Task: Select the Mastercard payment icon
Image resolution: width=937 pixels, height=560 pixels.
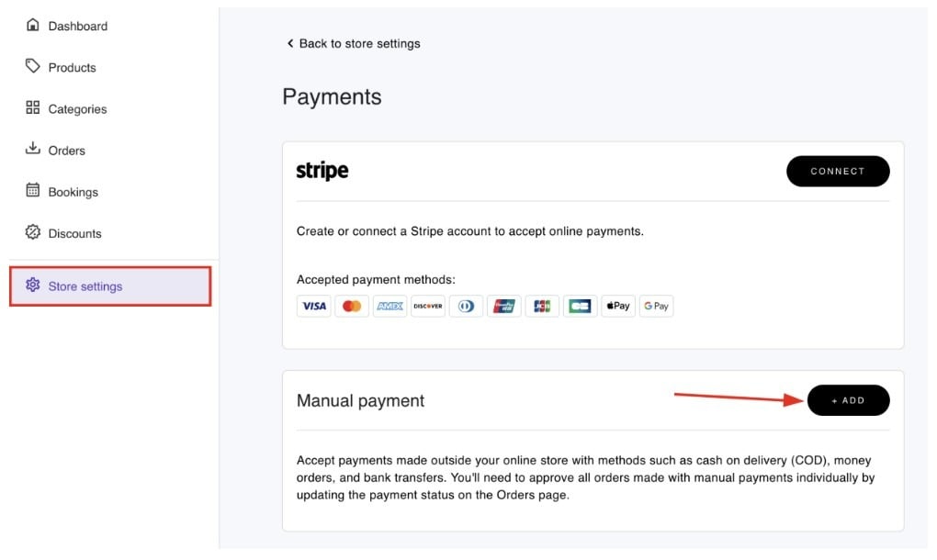Action: [352, 306]
